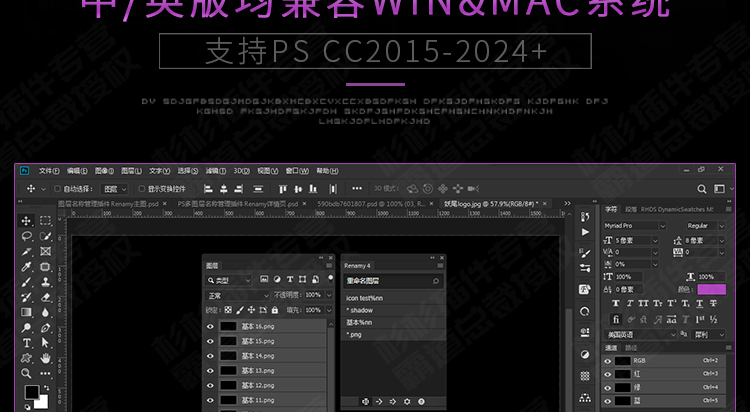Click the 重命名图层 Renamy input field
Screen dimensions: 750x412
tap(393, 281)
